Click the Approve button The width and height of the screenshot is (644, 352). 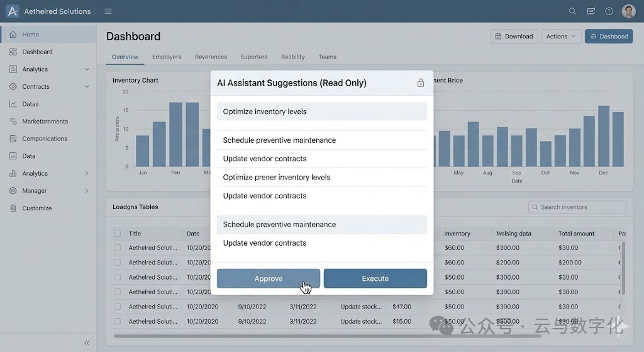pyautogui.click(x=268, y=278)
